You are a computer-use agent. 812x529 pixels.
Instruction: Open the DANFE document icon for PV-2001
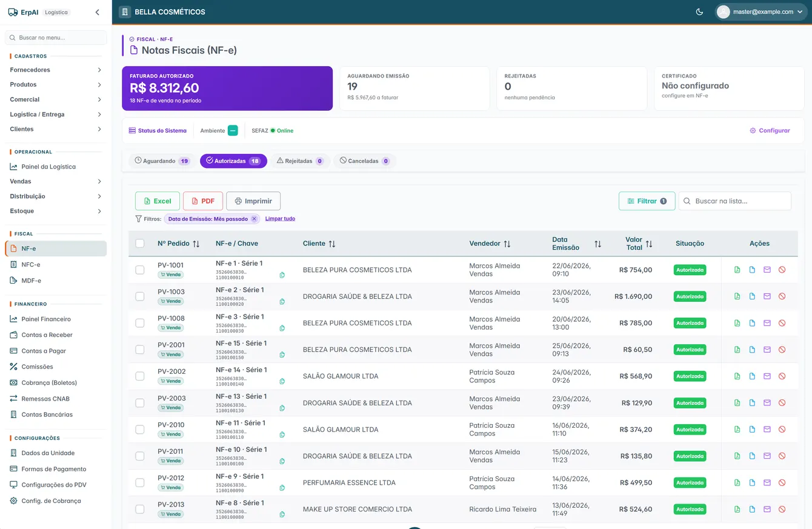pos(752,350)
